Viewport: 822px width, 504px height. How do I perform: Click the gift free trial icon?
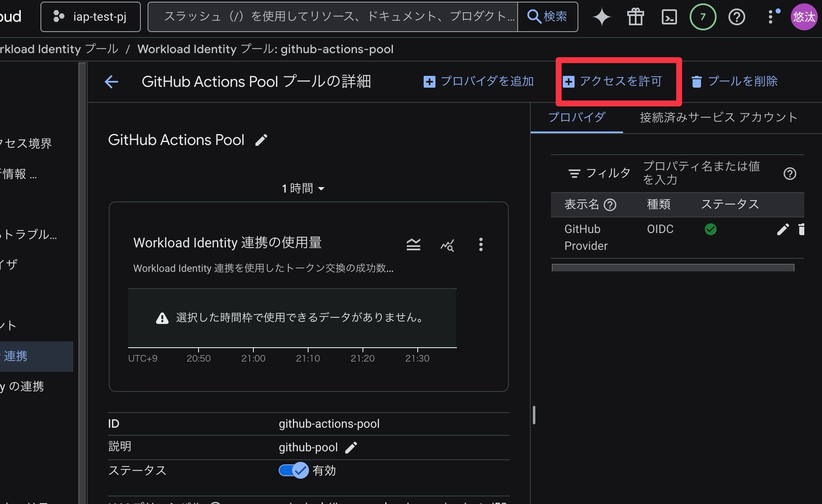coord(635,17)
